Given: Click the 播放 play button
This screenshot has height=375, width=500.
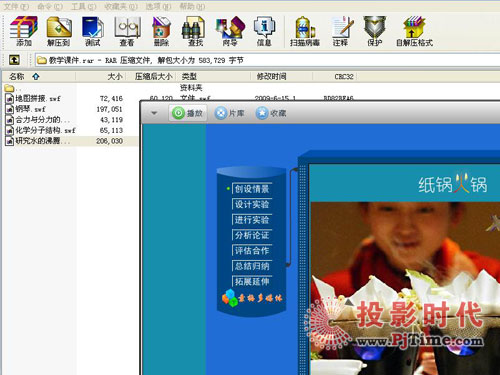Looking at the screenshot, I should (188, 113).
